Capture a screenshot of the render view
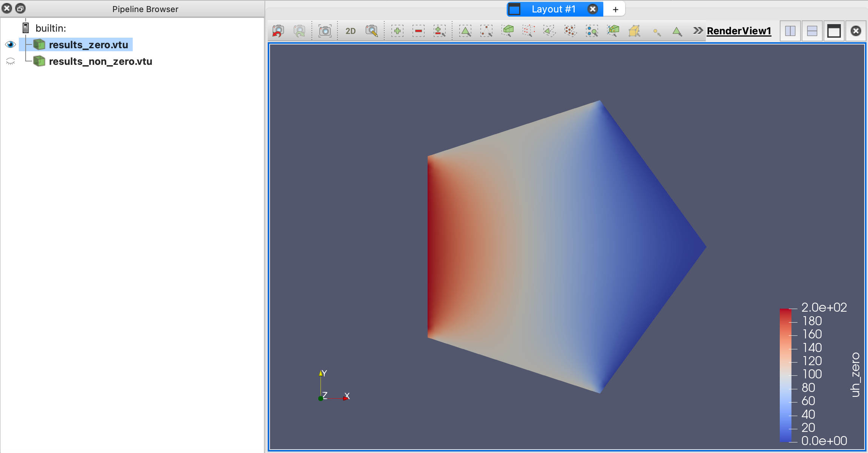 click(x=325, y=31)
